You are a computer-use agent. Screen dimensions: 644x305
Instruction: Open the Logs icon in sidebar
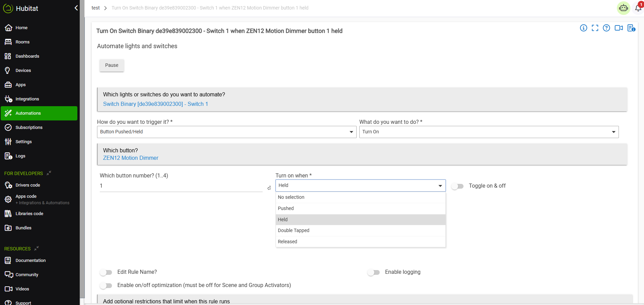click(8, 156)
